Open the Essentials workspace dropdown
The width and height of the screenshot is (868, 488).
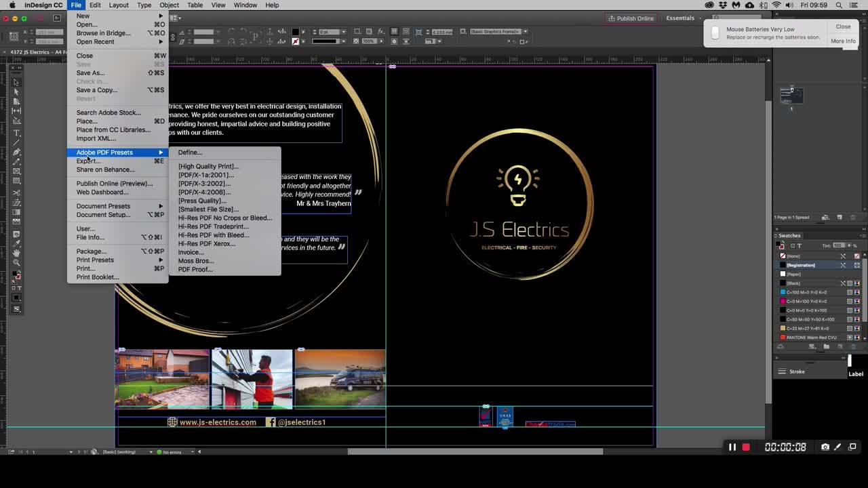click(685, 18)
